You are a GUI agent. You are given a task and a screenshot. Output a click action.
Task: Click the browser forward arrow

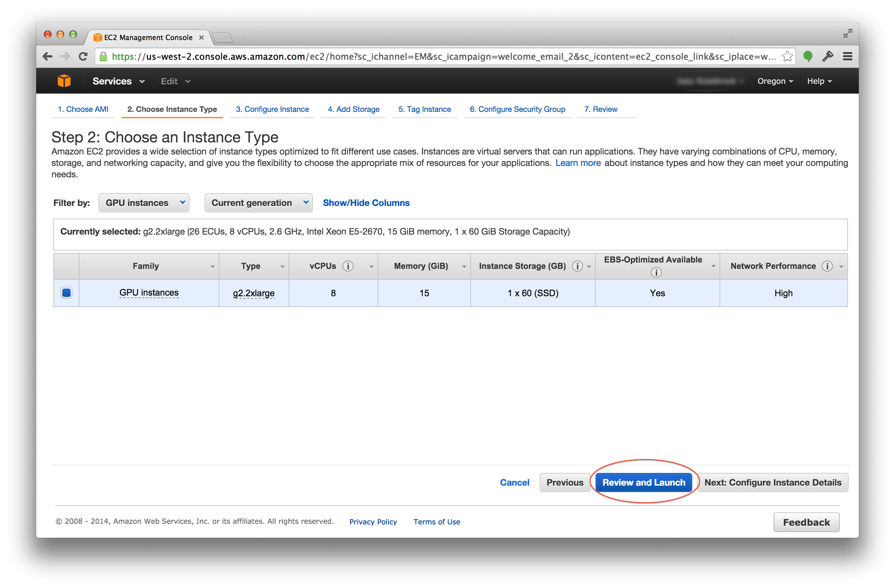65,56
